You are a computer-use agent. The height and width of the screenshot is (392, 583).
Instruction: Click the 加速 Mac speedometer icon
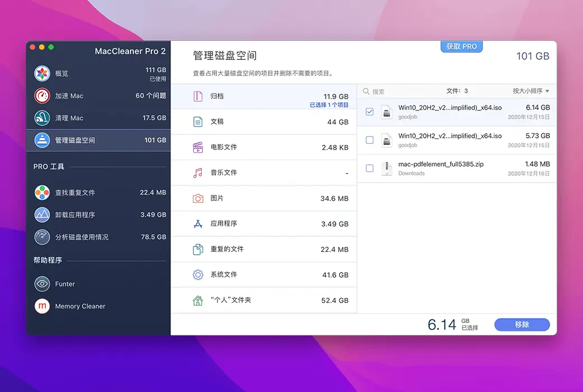coord(42,96)
